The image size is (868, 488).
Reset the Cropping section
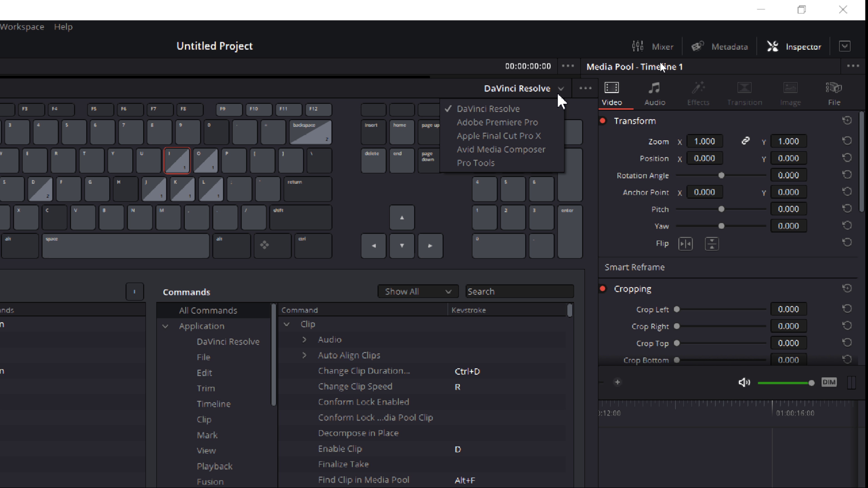(847, 288)
